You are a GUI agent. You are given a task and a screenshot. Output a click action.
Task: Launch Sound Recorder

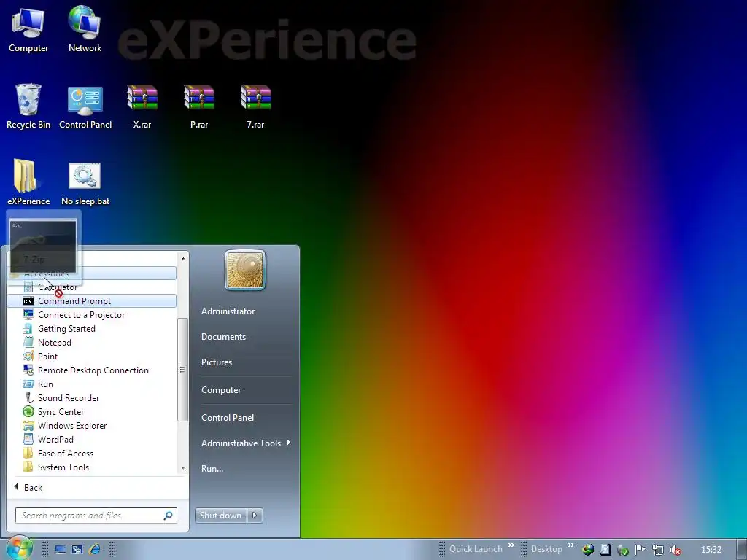[91, 397]
